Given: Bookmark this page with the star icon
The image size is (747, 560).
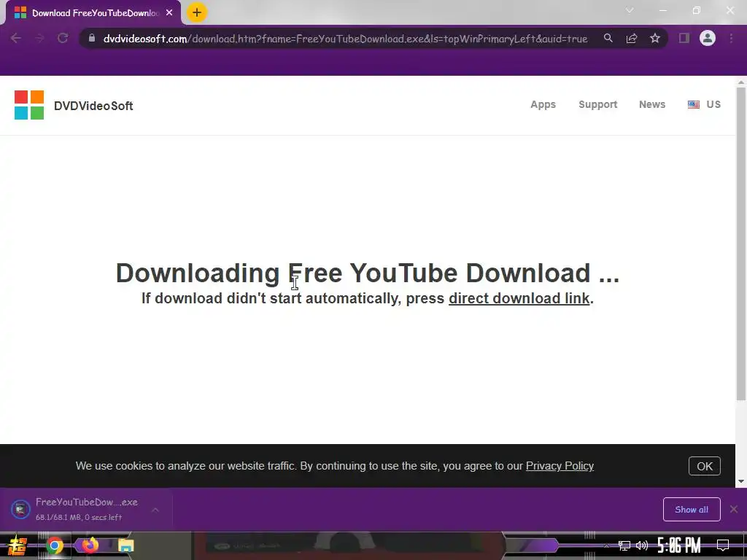Looking at the screenshot, I should click(x=655, y=38).
